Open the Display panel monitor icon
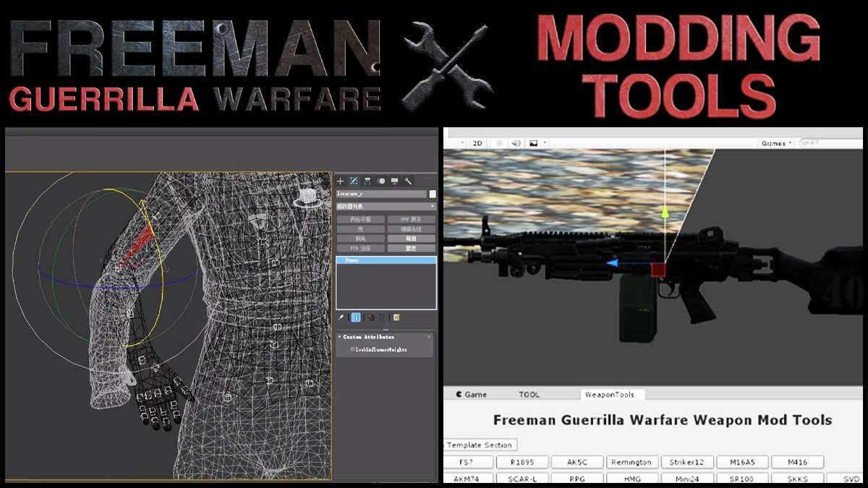The width and height of the screenshot is (868, 488). 394,181
